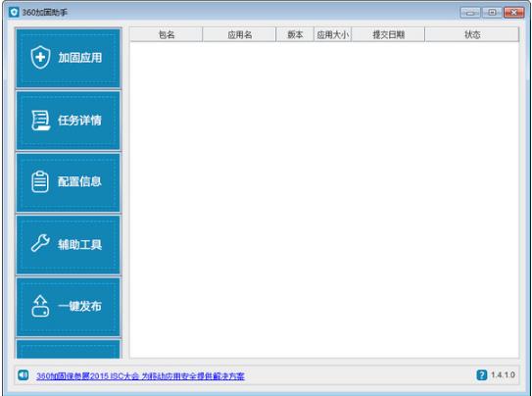Screen dimensions: 532x396
Task: Click the blue question mark help icon
Action: 482,375
